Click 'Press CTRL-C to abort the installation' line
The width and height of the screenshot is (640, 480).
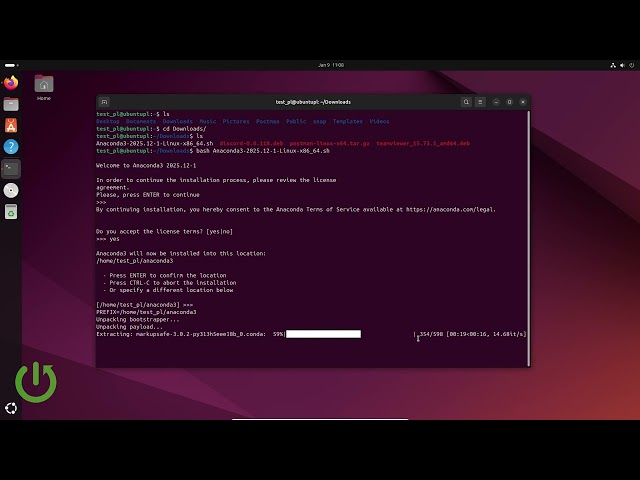click(x=173, y=283)
